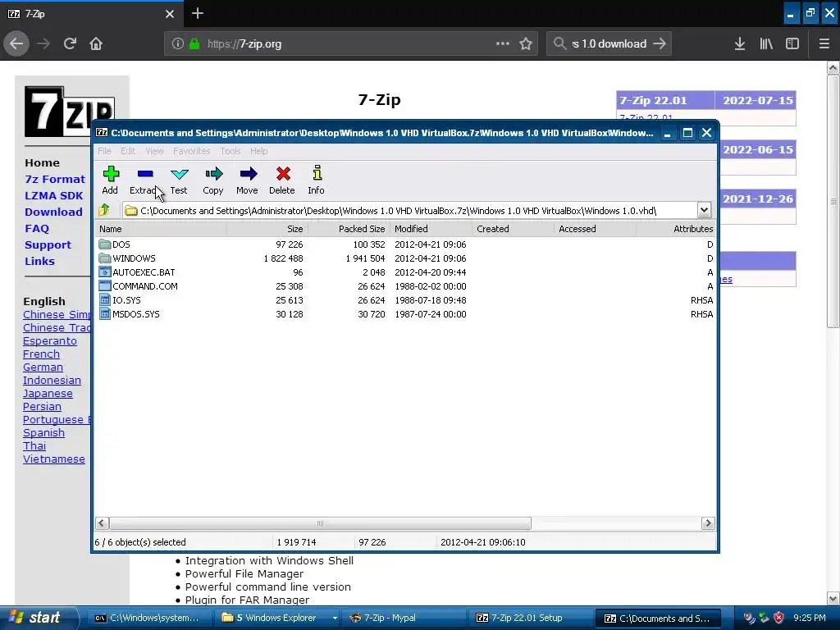The image size is (840, 630).
Task: Open the 7z Format link on webpage
Action: click(55, 179)
